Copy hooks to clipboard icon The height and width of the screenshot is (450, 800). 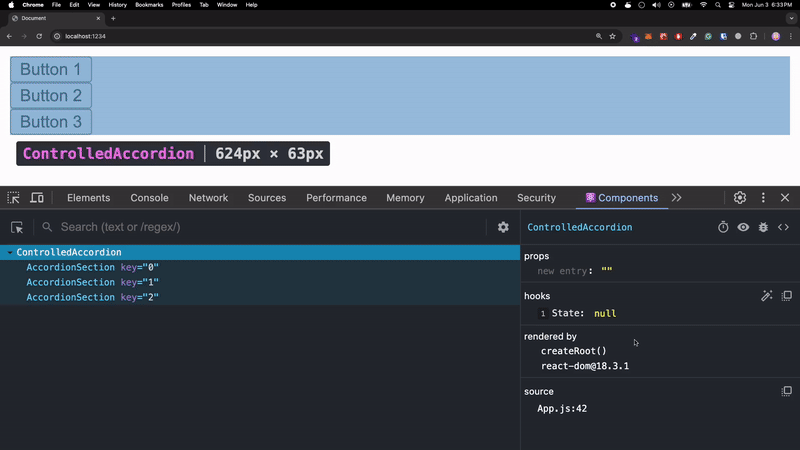click(x=786, y=296)
